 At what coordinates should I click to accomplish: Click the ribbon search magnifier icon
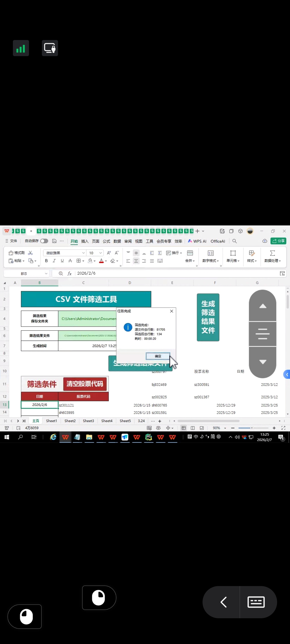tap(235, 241)
